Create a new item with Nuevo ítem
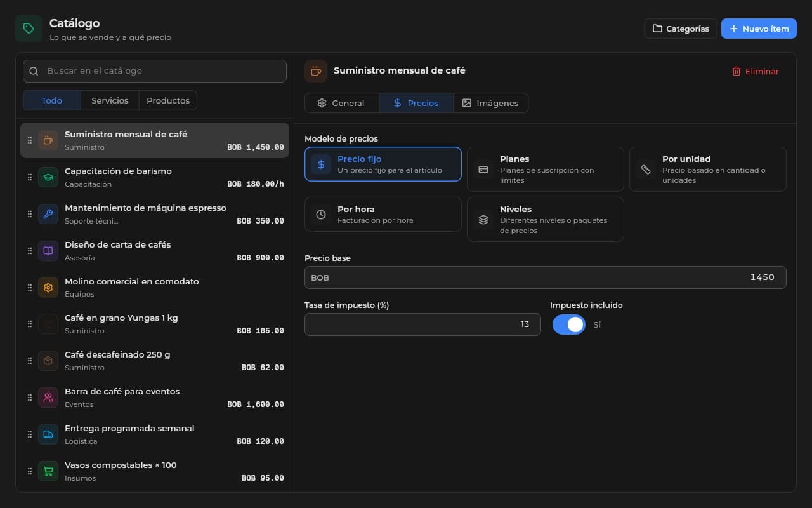The image size is (812, 508). [x=759, y=29]
